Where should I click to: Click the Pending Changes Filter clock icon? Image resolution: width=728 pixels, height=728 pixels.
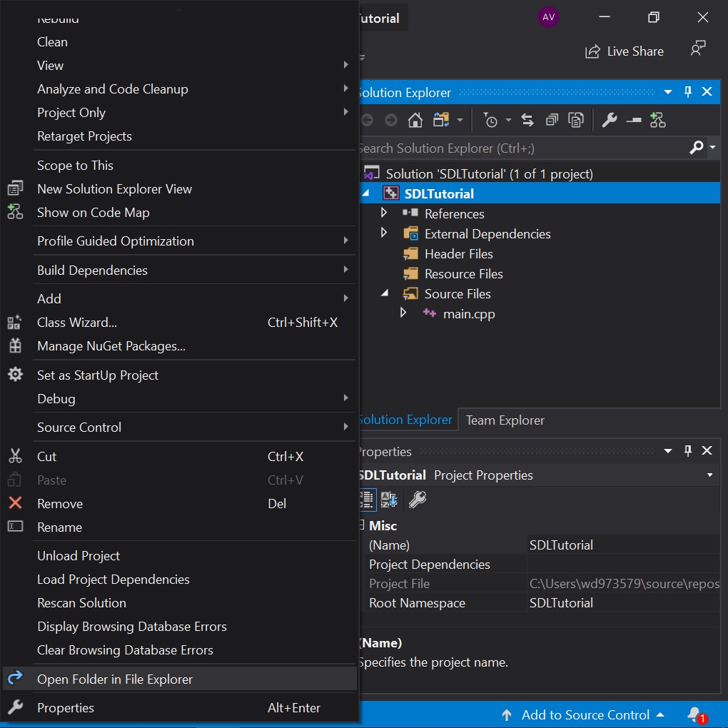click(x=490, y=120)
